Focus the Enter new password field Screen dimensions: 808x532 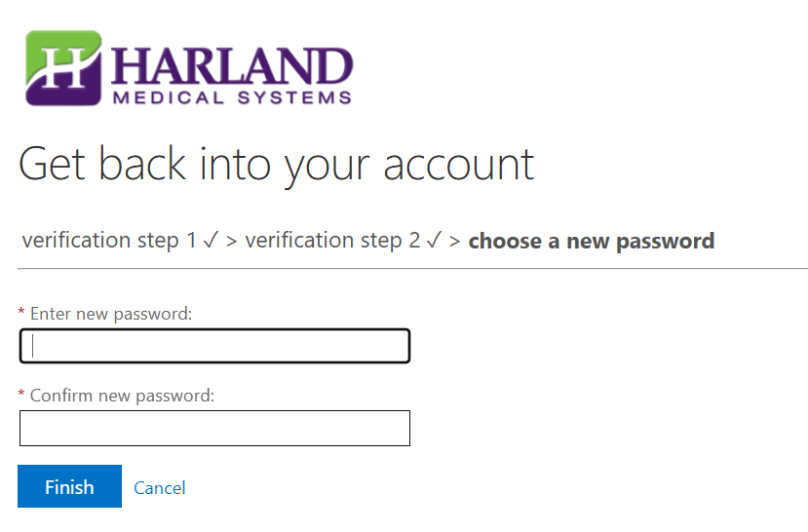click(214, 346)
